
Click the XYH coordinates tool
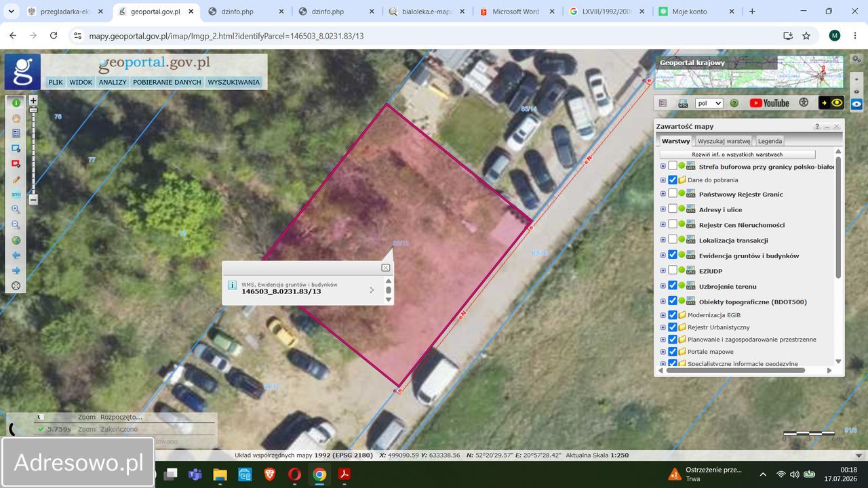click(16, 195)
